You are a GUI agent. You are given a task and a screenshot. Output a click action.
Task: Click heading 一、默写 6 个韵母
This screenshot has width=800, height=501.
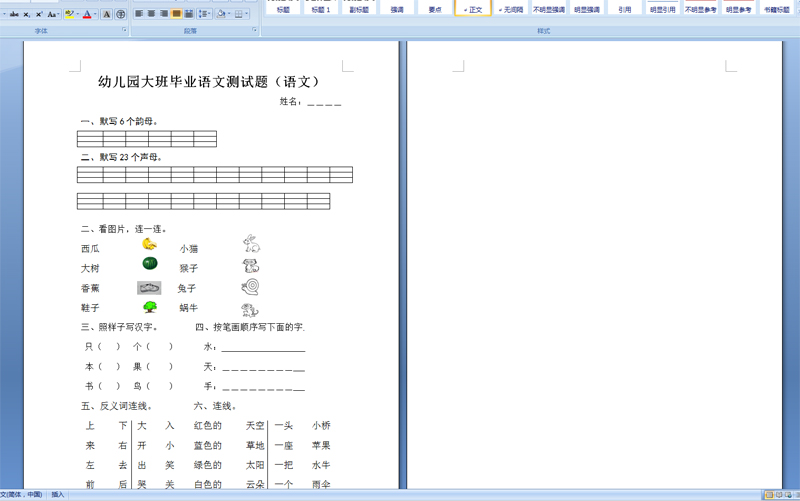[119, 121]
